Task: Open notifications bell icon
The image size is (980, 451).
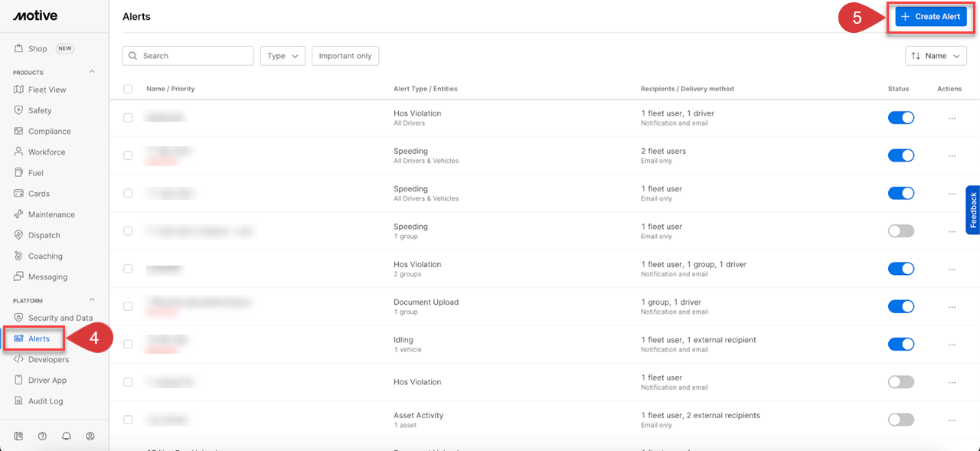Action: pyautogui.click(x=67, y=436)
